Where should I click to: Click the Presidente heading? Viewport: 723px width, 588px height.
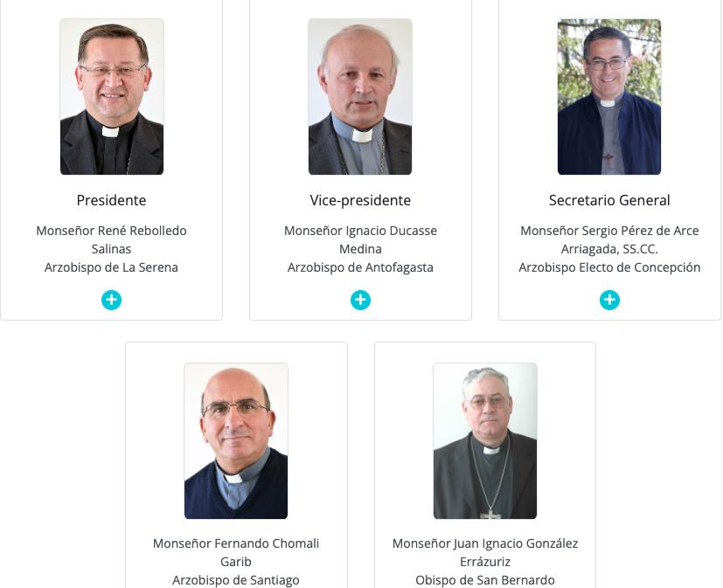[x=111, y=200]
